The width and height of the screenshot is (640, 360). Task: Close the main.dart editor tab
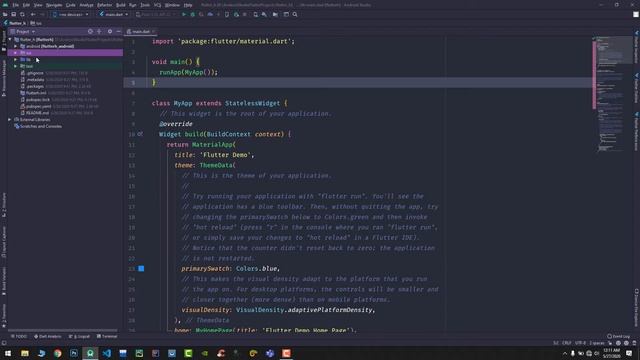(154, 31)
